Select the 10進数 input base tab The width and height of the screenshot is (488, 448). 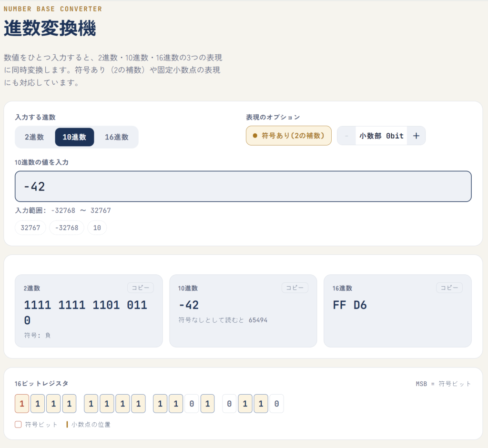coord(74,137)
